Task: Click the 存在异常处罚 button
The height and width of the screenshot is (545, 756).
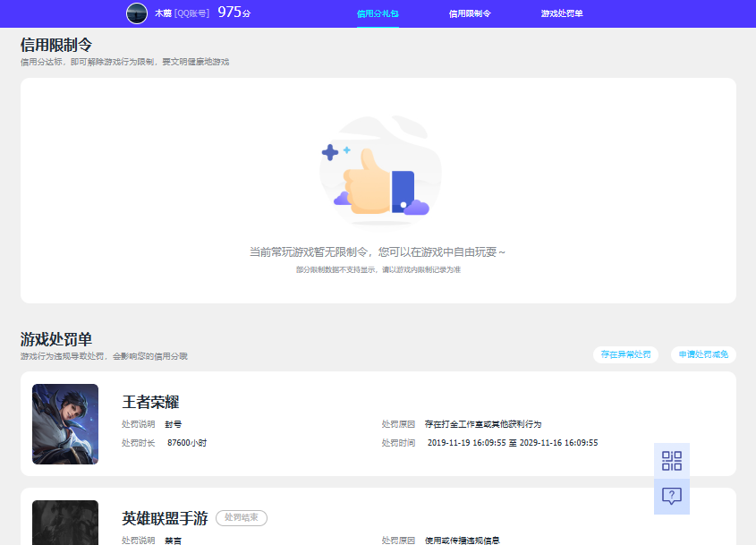Action: (x=625, y=354)
